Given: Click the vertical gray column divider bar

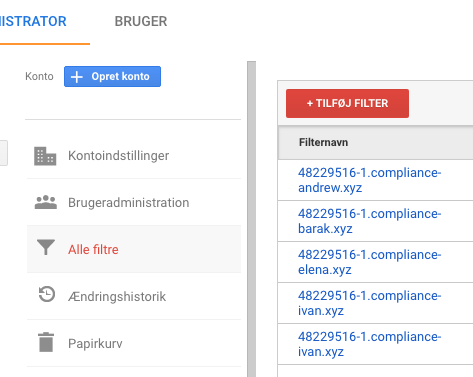Looking at the screenshot, I should 252,219.
